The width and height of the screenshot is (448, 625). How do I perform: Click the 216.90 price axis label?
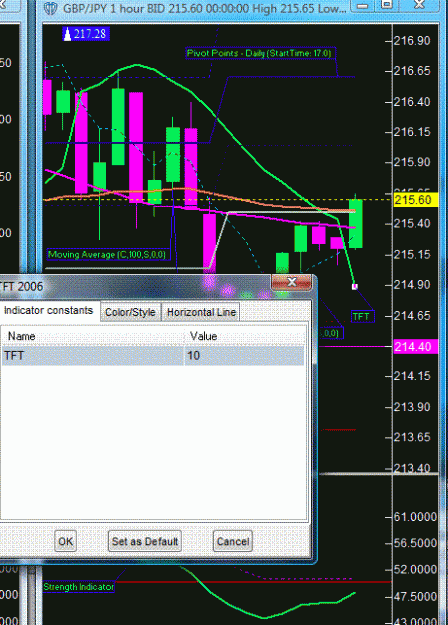[412, 41]
